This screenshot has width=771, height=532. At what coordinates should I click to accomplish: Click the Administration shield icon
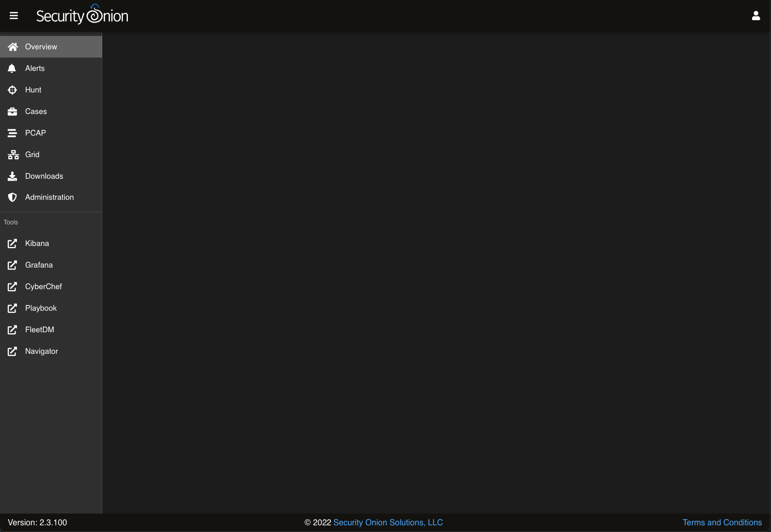click(x=12, y=197)
